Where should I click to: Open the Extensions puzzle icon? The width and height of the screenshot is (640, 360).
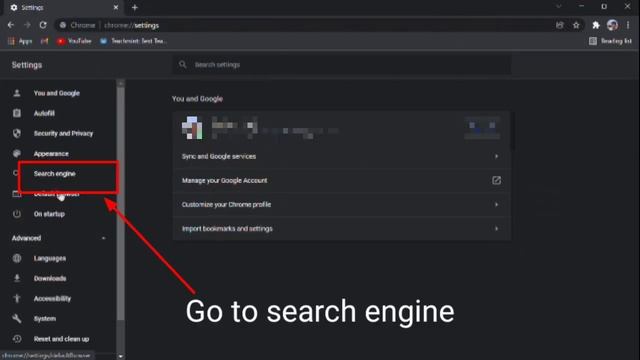(596, 25)
